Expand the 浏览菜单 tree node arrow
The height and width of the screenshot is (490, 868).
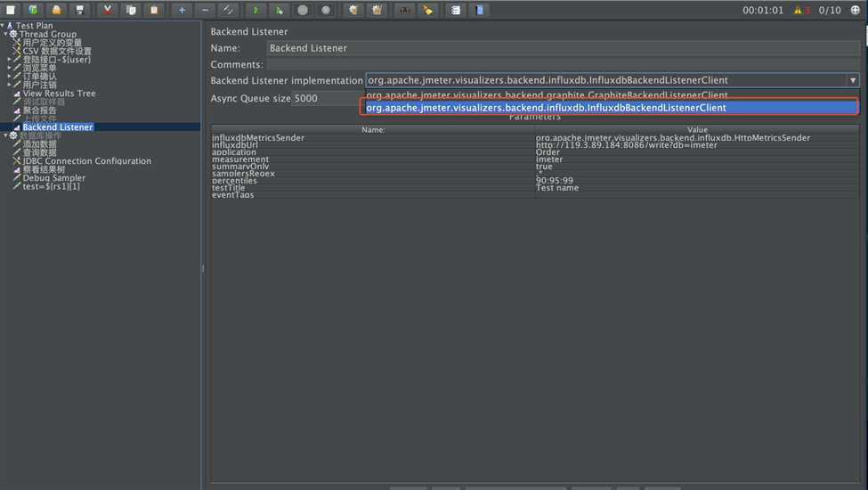9,68
